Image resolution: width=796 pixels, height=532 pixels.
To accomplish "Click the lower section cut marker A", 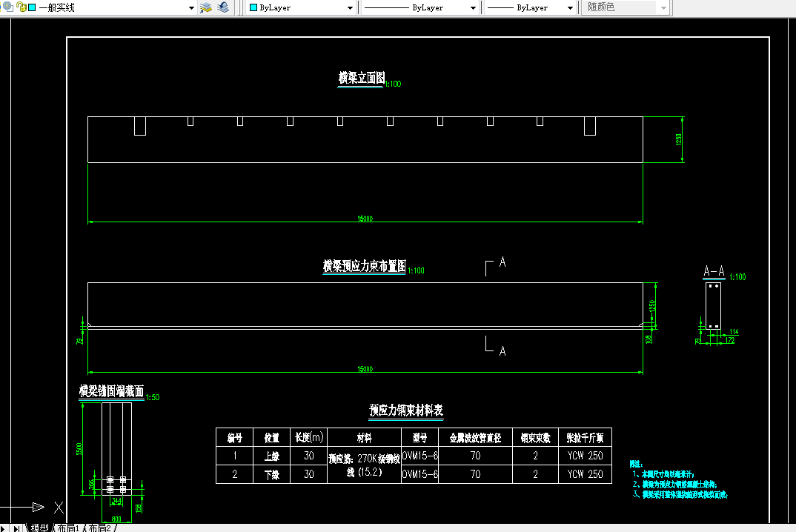I will coord(503,351).
